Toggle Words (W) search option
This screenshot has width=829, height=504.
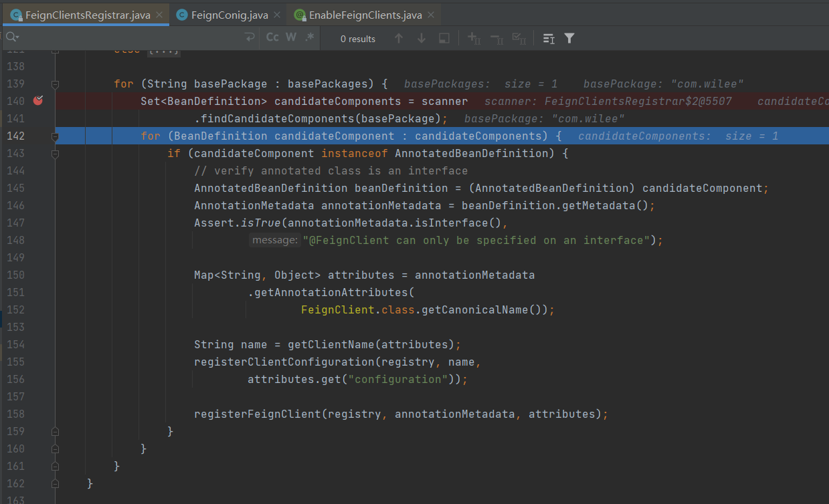click(291, 37)
